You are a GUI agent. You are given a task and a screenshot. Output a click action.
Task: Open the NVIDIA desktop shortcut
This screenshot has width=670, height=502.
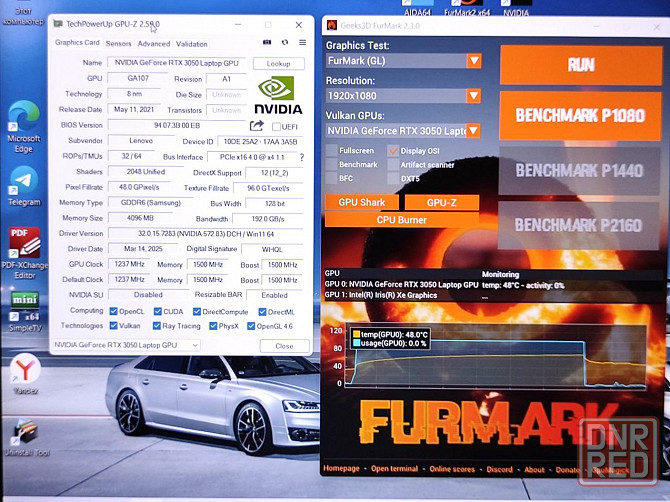pyautogui.click(x=516, y=9)
